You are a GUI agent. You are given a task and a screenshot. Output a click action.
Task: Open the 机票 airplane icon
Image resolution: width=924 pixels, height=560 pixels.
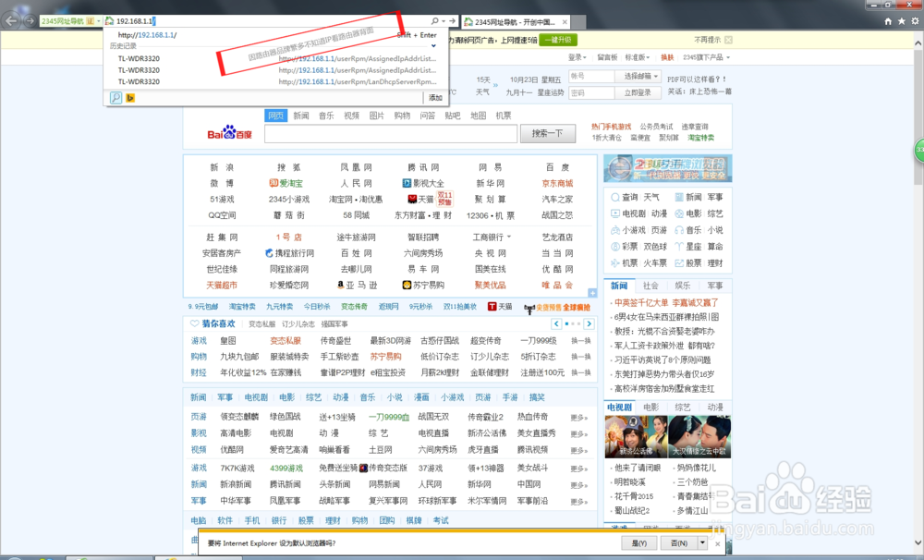615,263
